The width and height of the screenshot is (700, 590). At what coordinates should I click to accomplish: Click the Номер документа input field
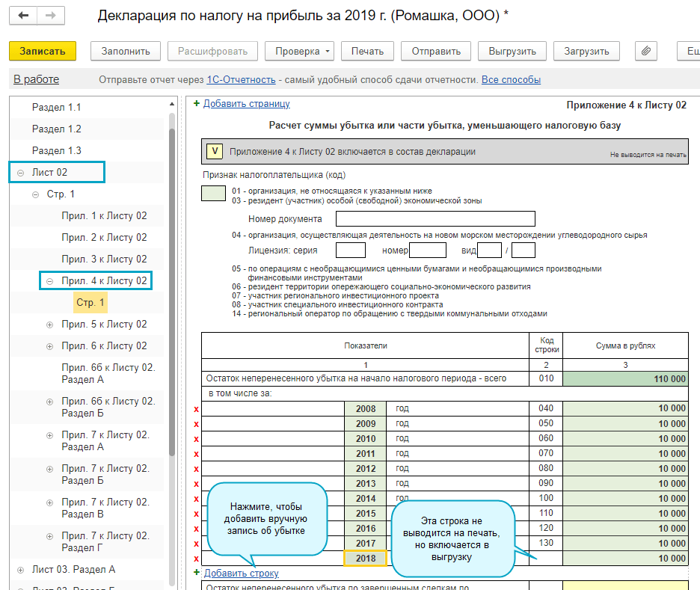click(x=435, y=219)
